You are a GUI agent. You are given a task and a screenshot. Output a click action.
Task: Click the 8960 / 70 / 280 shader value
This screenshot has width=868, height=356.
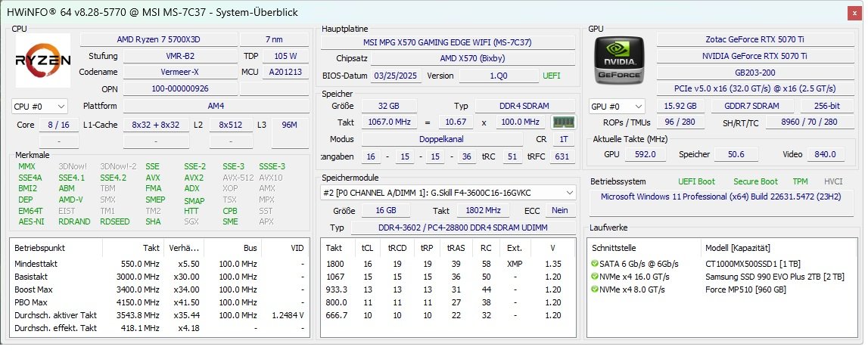pos(809,122)
